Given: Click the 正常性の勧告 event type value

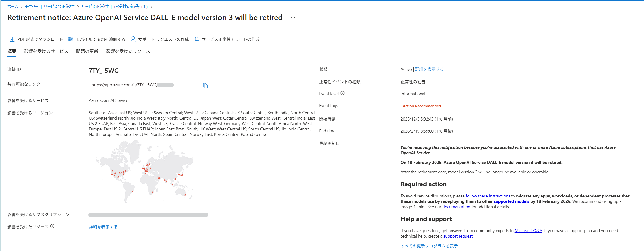Looking at the screenshot, I should click(x=413, y=82).
